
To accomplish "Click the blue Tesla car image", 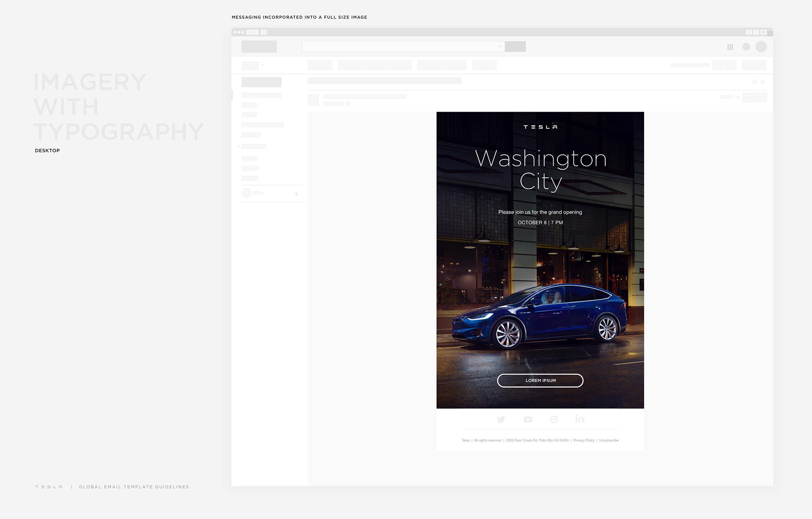I will click(x=539, y=316).
